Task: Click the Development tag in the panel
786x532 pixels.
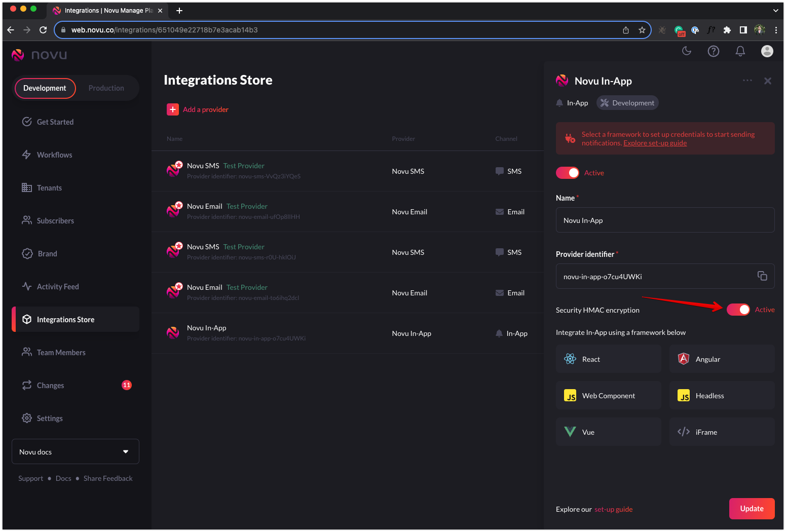Action: coord(627,103)
